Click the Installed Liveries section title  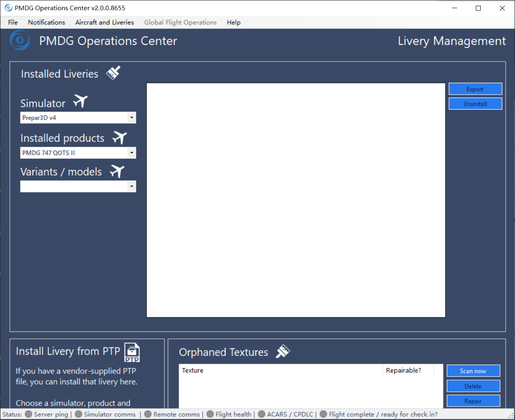[60, 74]
